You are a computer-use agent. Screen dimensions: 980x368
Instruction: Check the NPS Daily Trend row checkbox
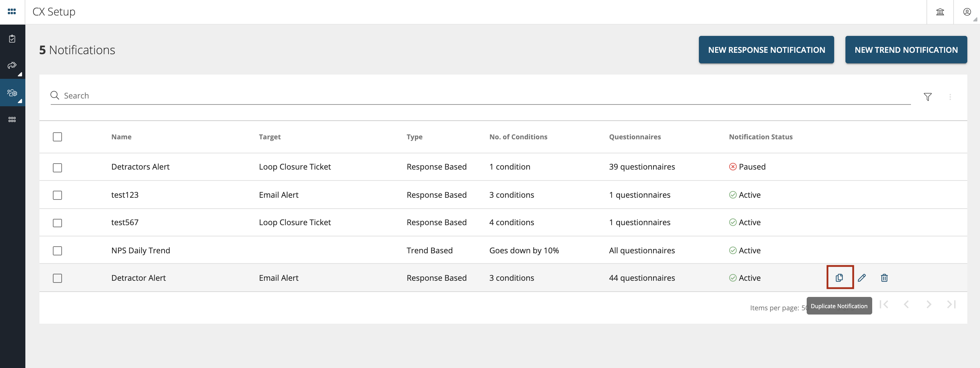[x=57, y=250]
